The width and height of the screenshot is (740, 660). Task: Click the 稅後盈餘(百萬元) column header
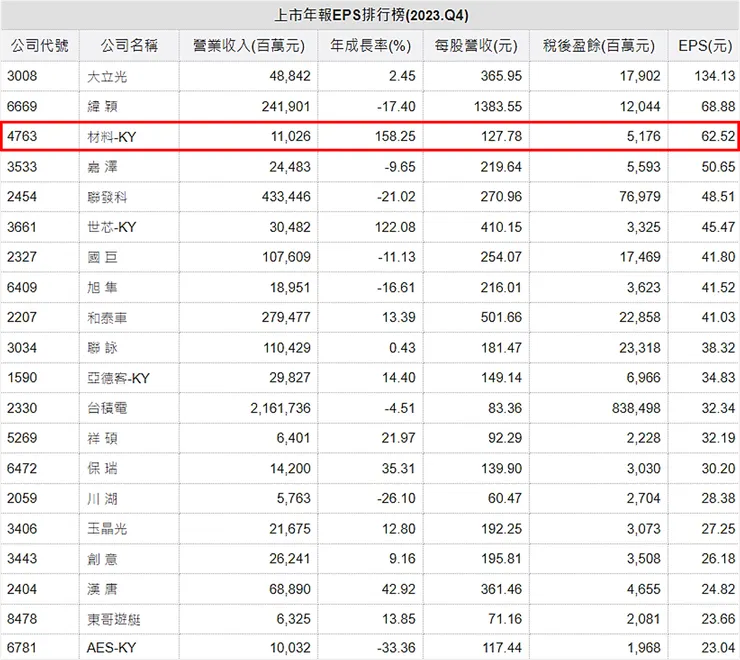(599, 45)
